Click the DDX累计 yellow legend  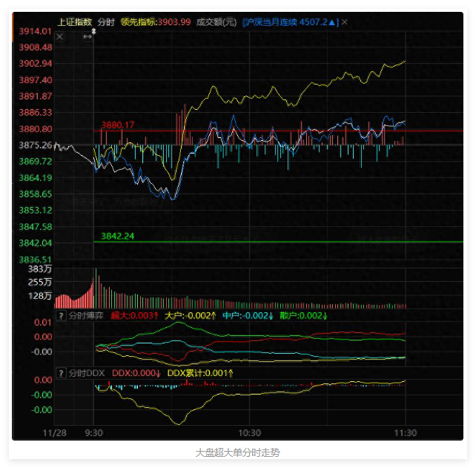[200, 372]
